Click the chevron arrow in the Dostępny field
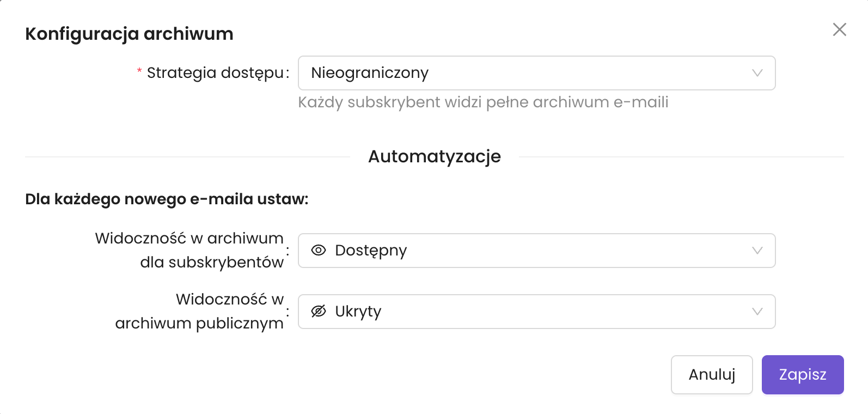 [757, 251]
